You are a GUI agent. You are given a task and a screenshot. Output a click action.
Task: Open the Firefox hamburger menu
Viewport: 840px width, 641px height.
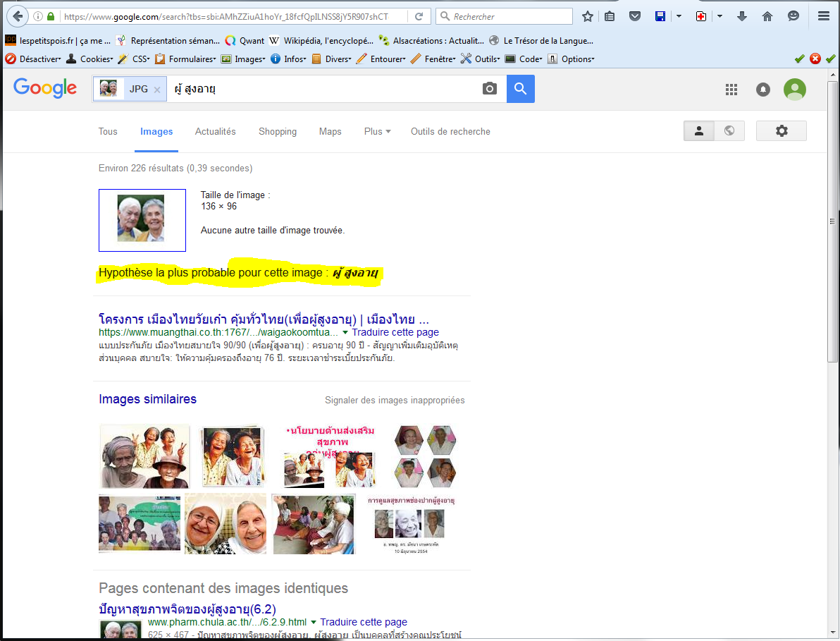point(823,16)
